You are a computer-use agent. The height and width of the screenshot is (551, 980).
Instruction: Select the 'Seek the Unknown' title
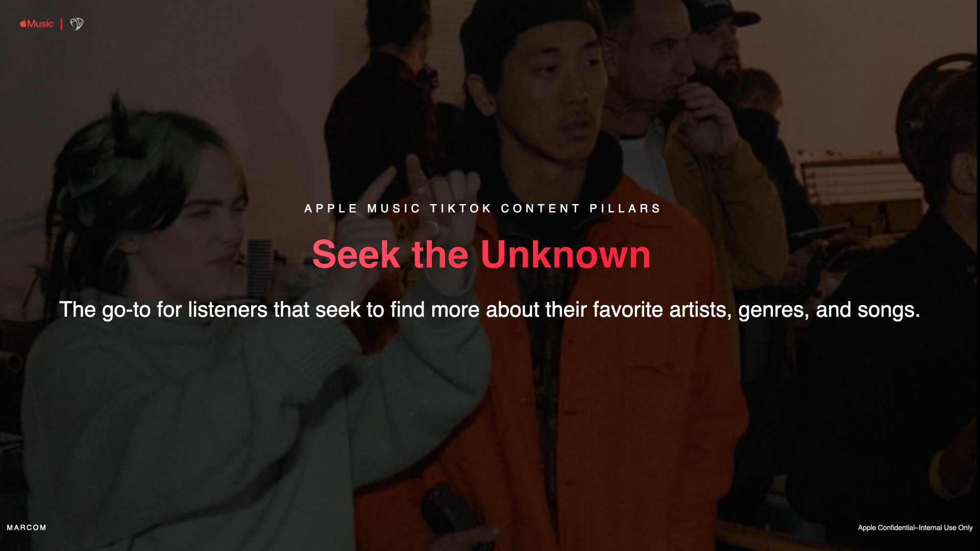[x=481, y=254]
